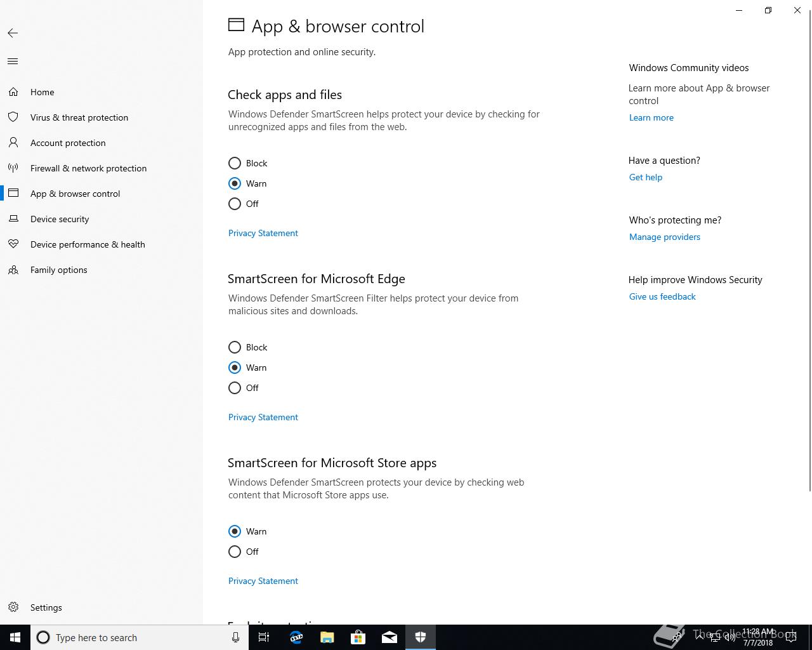Show hidden system tray icons

699,637
